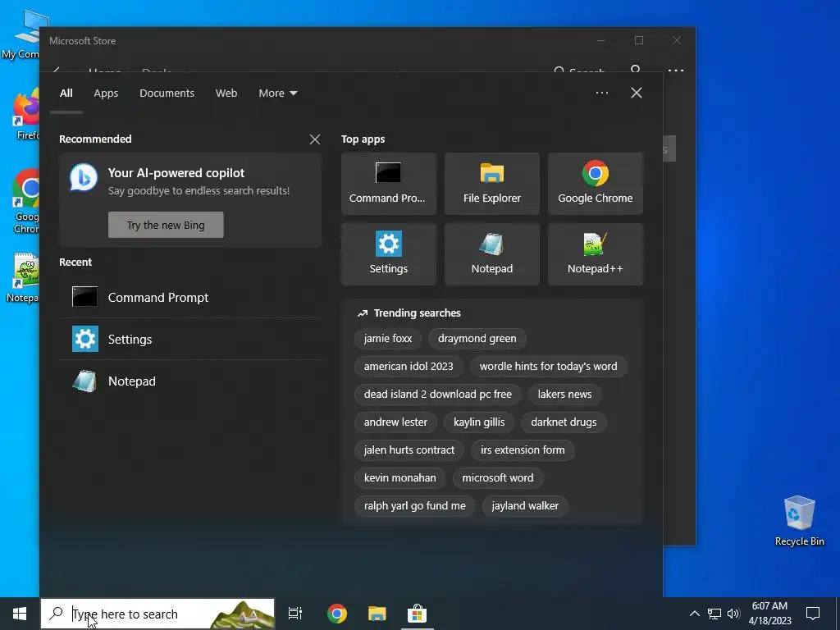This screenshot has width=840, height=630.
Task: Click the search box highlight image
Action: point(242,614)
